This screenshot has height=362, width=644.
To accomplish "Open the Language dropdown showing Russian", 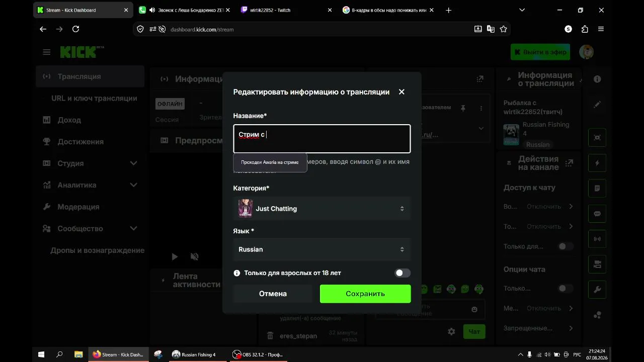I will pyautogui.click(x=322, y=249).
